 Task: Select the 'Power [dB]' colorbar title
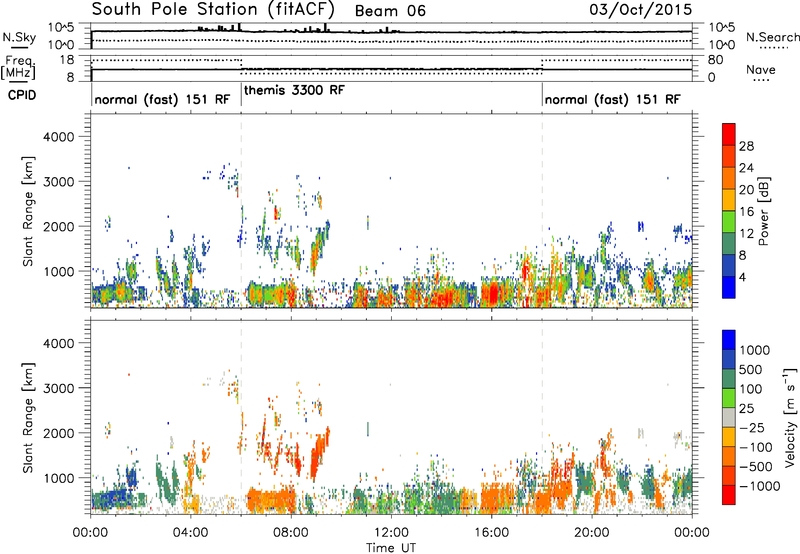[x=764, y=211]
